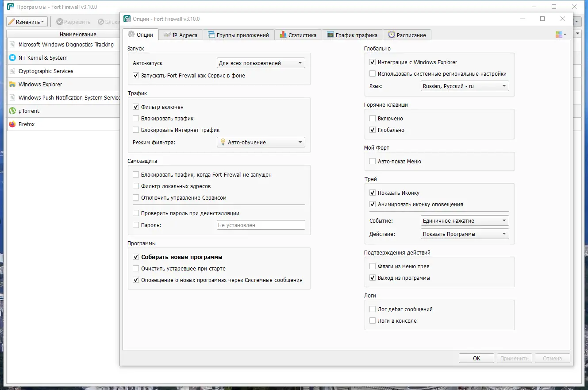Expand the Режим фильтра Авто-обучение dropdown
588x390 pixels.
pyautogui.click(x=261, y=143)
